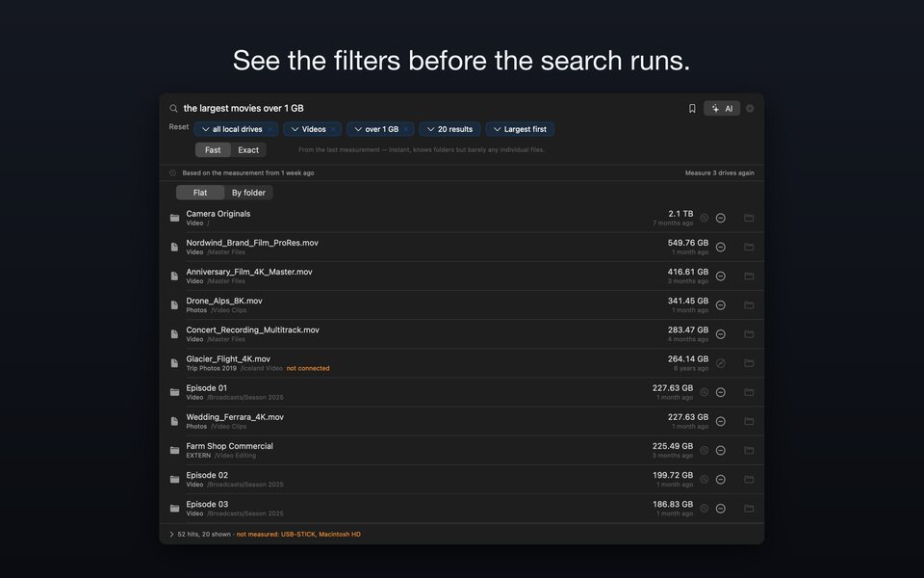This screenshot has height=578, width=924.
Task: Reveal Drone_Alps_8K.mov via its folder icon
Action: [x=749, y=305]
